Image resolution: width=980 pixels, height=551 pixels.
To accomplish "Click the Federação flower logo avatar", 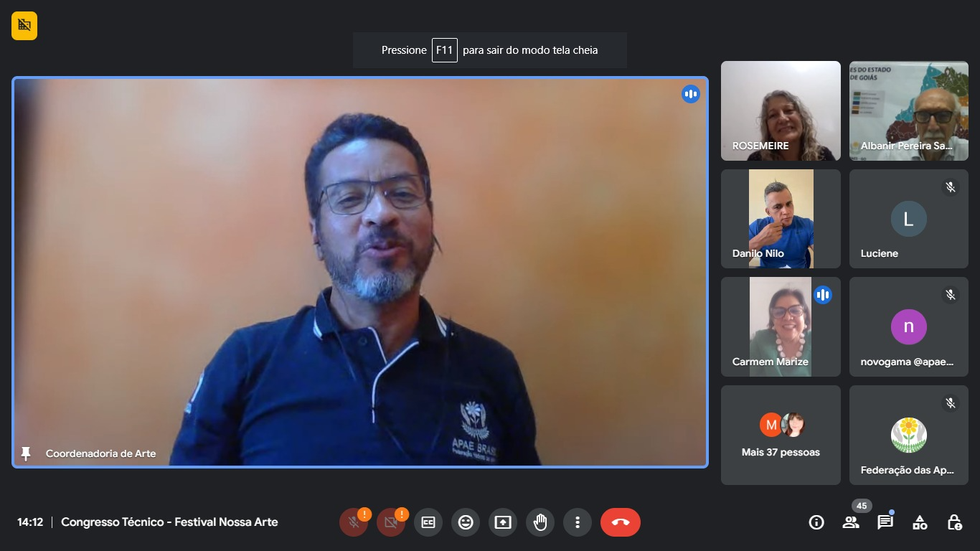I will tap(909, 435).
